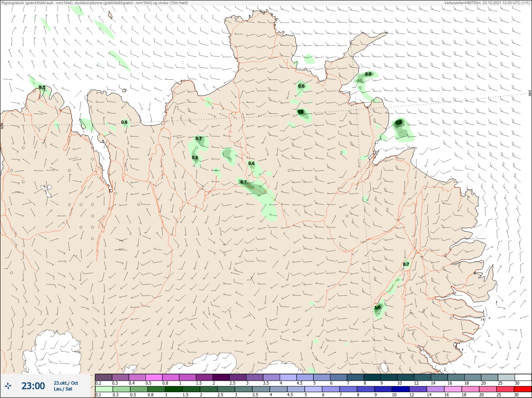Pick the white swatch ending the upper legend row
Image resolution: width=532 pixels, height=398 pixels.
click(x=524, y=377)
